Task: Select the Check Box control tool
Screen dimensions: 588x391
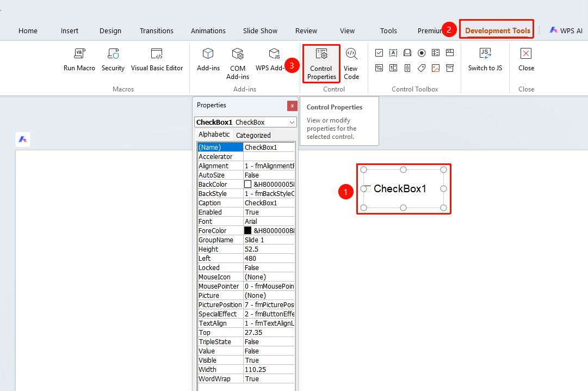Action: click(379, 53)
